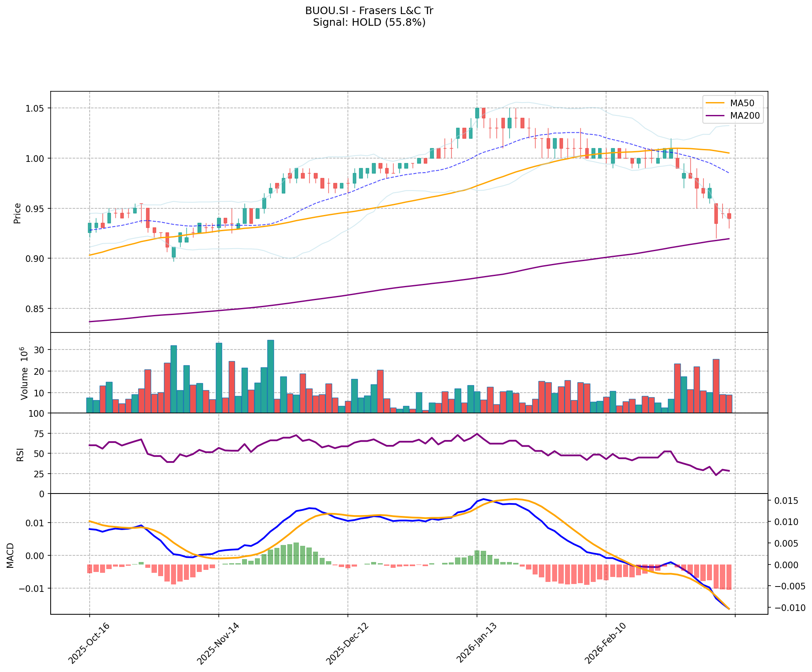Click the MACD y-axis label
The height and width of the screenshot is (672, 812).
tap(11, 555)
